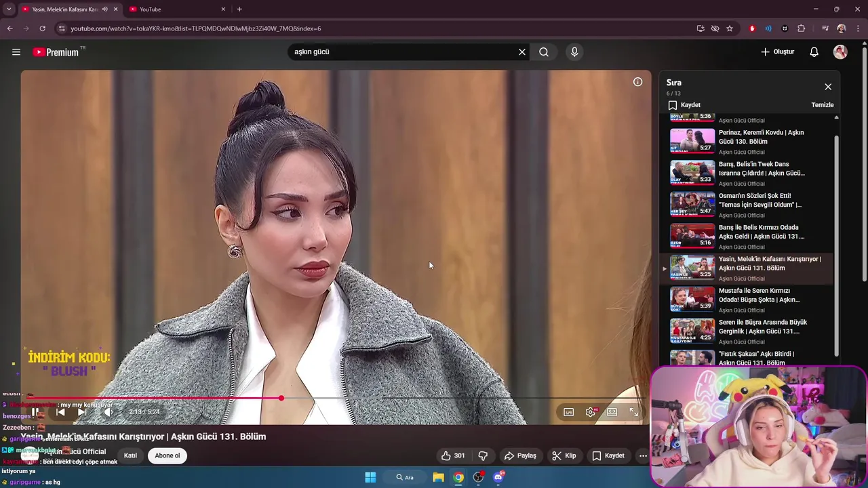The image size is (868, 488).
Task: Open the Chrome profile avatar
Action: (x=842, y=28)
